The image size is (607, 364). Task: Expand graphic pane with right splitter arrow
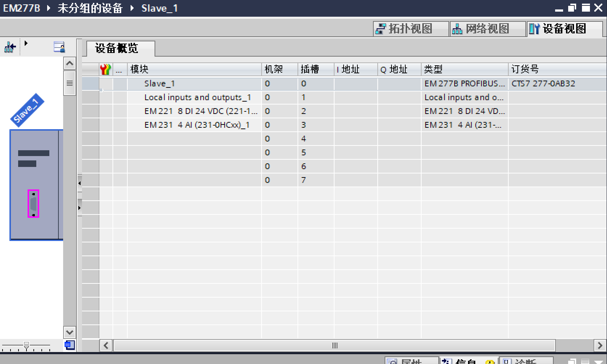[x=79, y=208]
